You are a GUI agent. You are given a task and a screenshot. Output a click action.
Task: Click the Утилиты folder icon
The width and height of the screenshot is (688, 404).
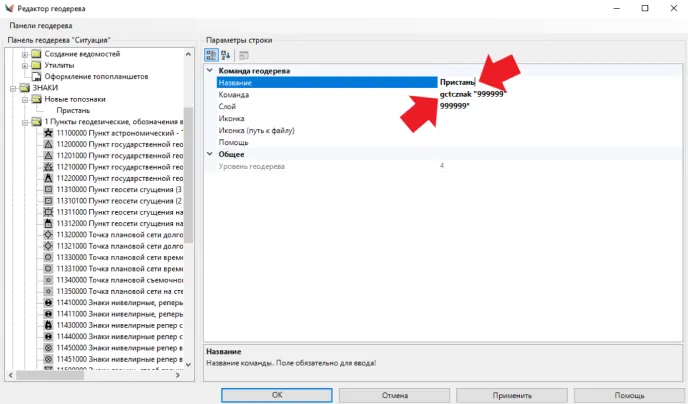pos(36,65)
